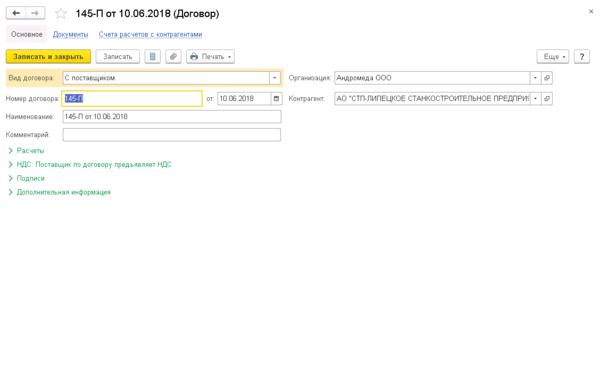The width and height of the screenshot is (600, 388).
Task: Open the help question mark button
Action: 582,57
